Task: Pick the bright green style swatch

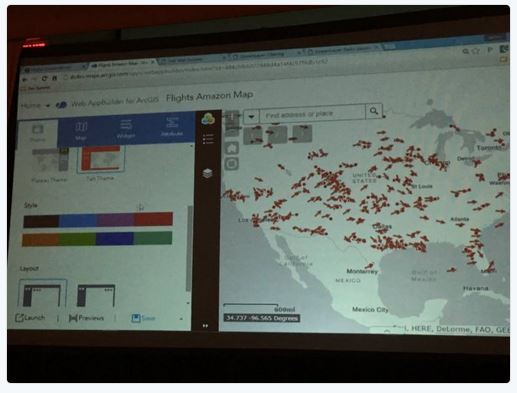Action: (77, 239)
